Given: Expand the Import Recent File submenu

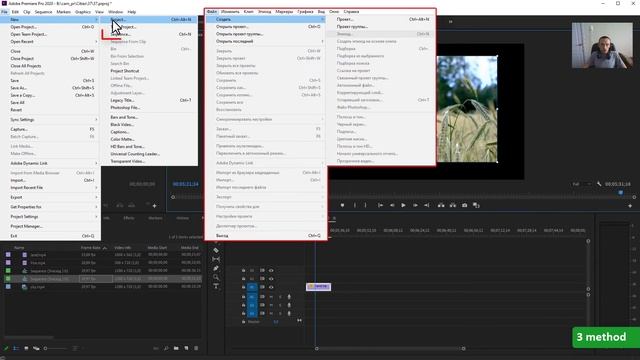Looking at the screenshot, I should pos(51,188).
